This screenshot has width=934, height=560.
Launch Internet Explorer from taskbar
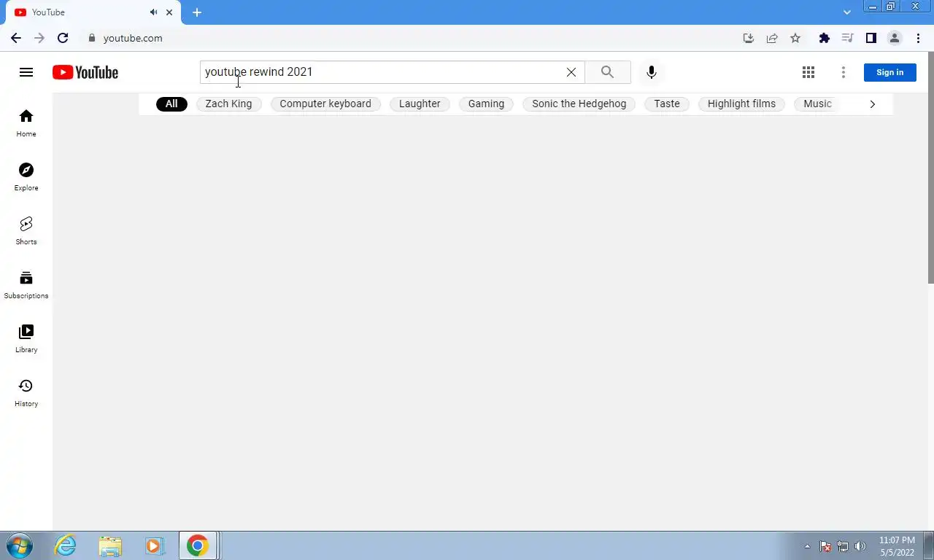tap(66, 545)
